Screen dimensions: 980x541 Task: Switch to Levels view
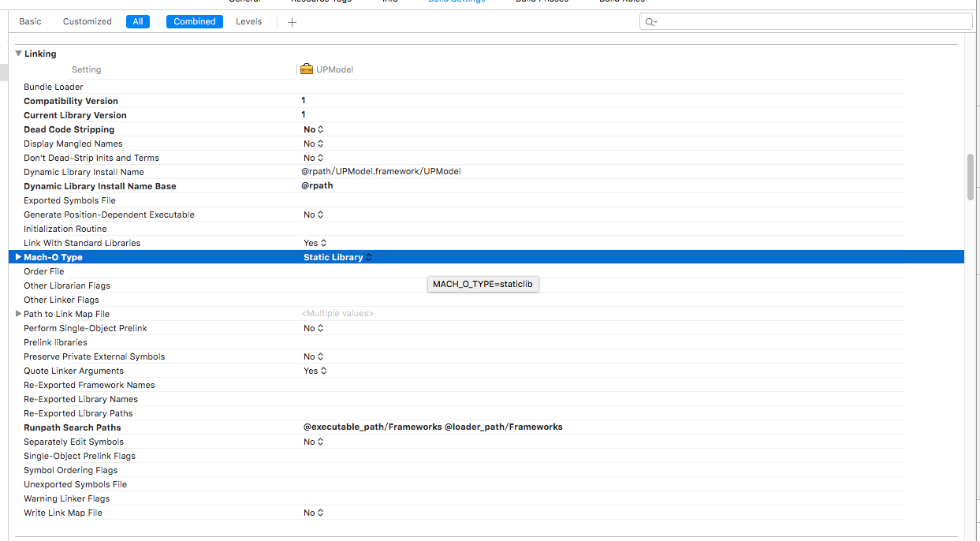click(248, 21)
